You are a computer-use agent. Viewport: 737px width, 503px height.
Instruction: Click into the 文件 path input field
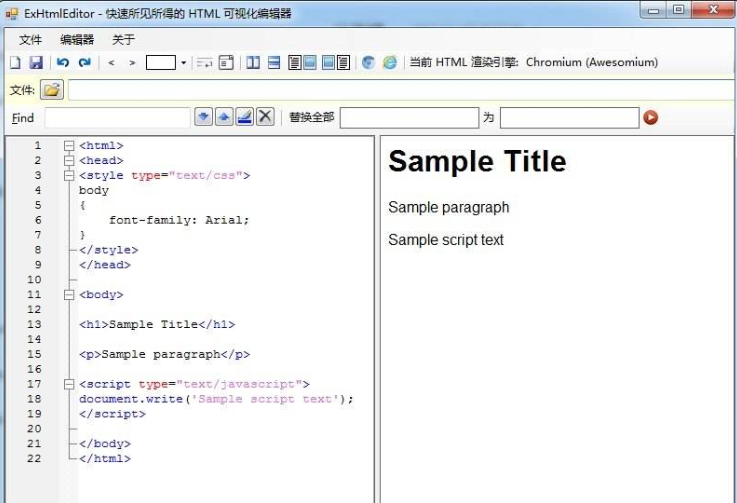coord(402,90)
